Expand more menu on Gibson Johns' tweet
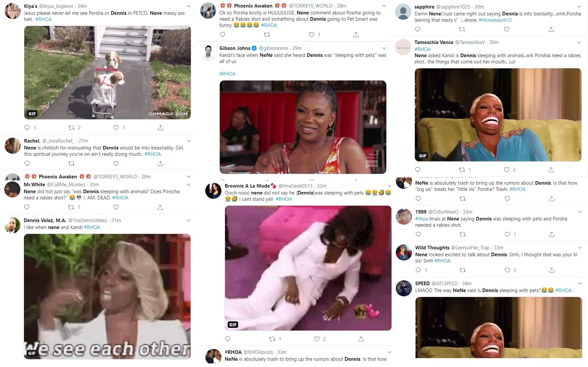The image size is (588, 367). 384,48
